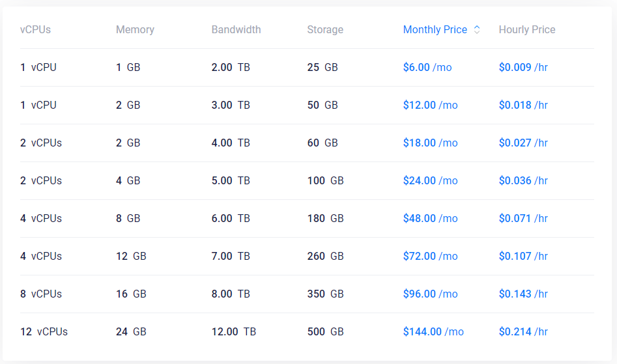Open the $72.00 /mo plan price
617x364 pixels.
431,256
